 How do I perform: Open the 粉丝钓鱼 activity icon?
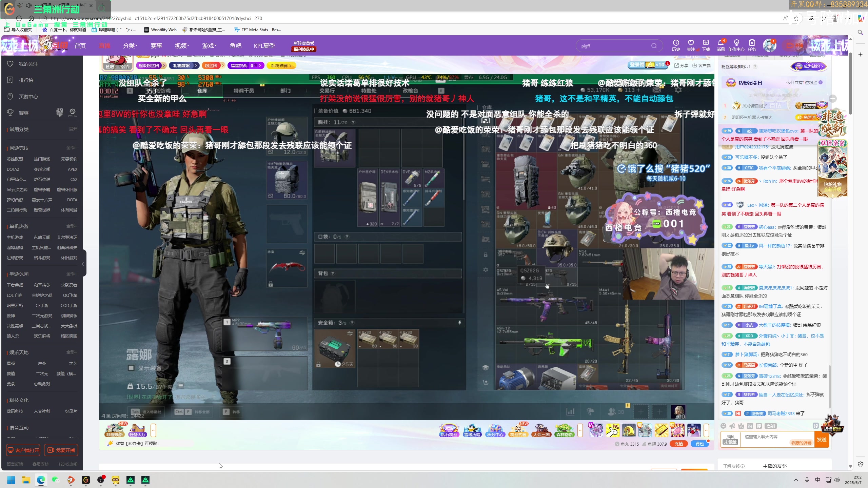(x=518, y=430)
